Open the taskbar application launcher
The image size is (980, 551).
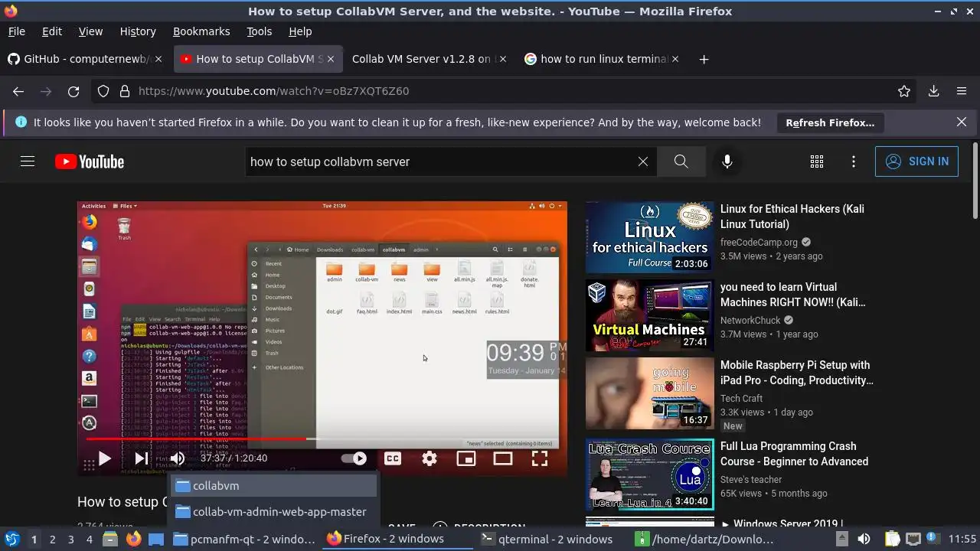click(x=12, y=540)
